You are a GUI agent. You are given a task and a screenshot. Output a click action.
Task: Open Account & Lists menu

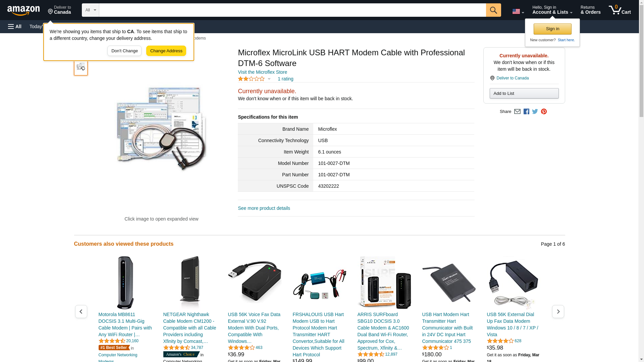pos(552,10)
